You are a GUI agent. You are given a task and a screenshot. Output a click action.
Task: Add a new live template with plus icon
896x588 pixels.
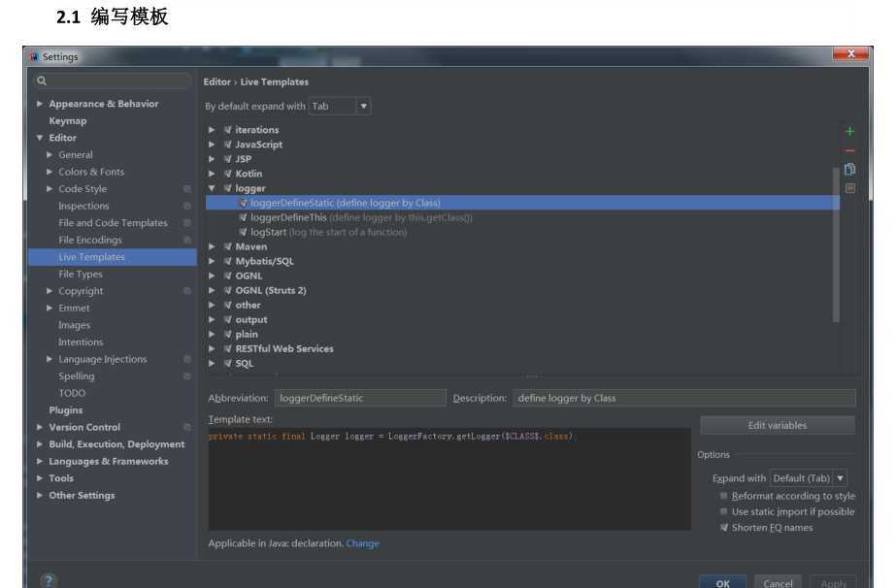coord(849,132)
